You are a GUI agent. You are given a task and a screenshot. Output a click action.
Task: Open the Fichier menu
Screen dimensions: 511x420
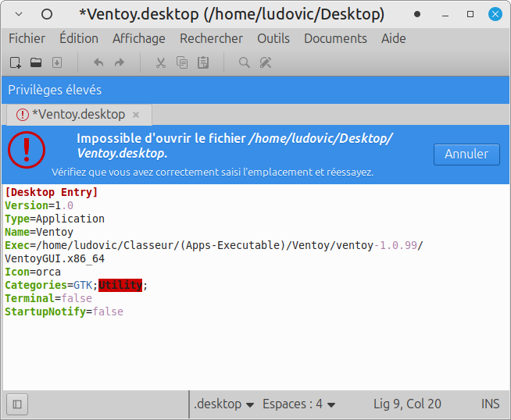27,38
